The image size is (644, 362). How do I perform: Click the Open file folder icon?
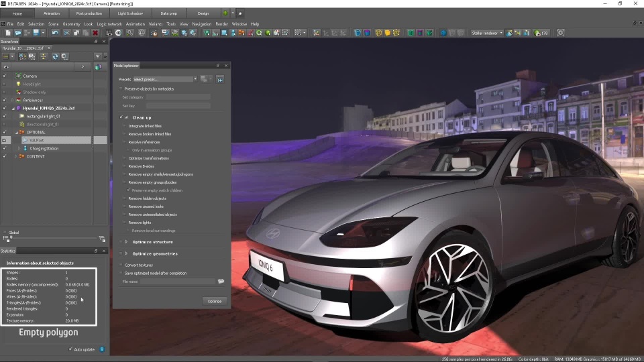[x=17, y=33]
